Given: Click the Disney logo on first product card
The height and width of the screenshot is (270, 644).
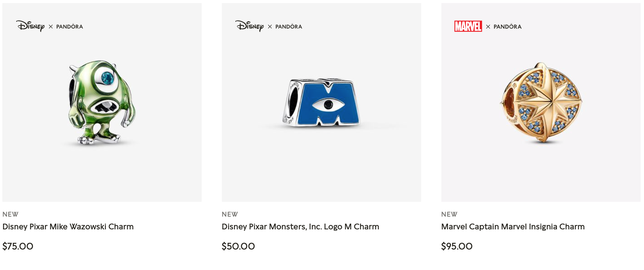Looking at the screenshot, I should pyautogui.click(x=30, y=26).
